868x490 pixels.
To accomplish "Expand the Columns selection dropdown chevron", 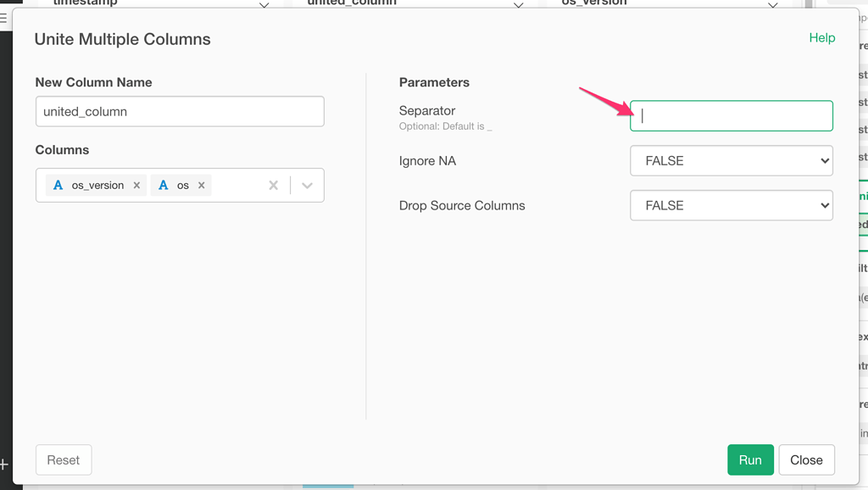I will coord(306,185).
